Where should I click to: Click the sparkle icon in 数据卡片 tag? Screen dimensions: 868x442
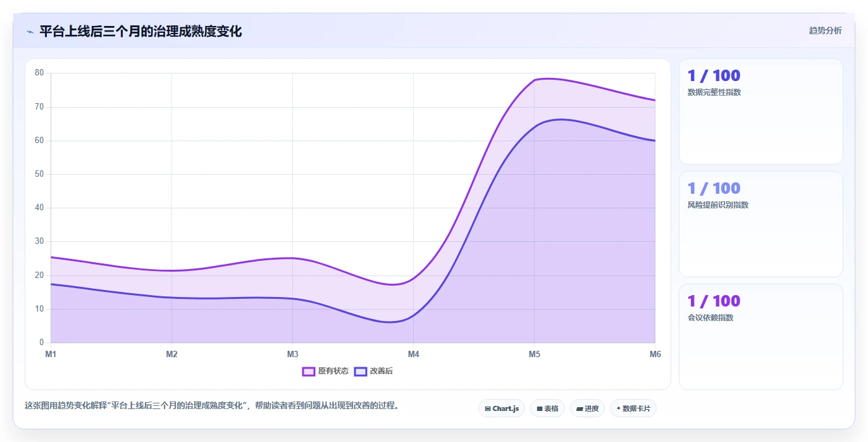point(618,408)
